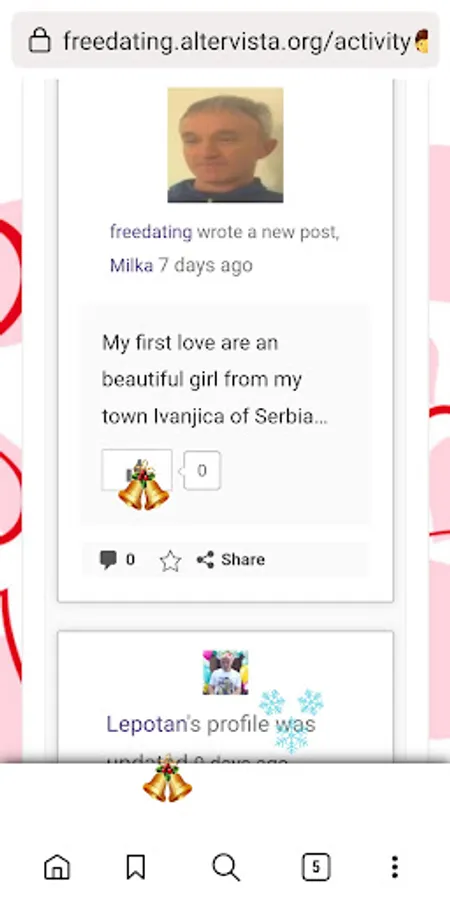Tap the lock icon in address bar
Screen dimensions: 450x900
[40, 41]
